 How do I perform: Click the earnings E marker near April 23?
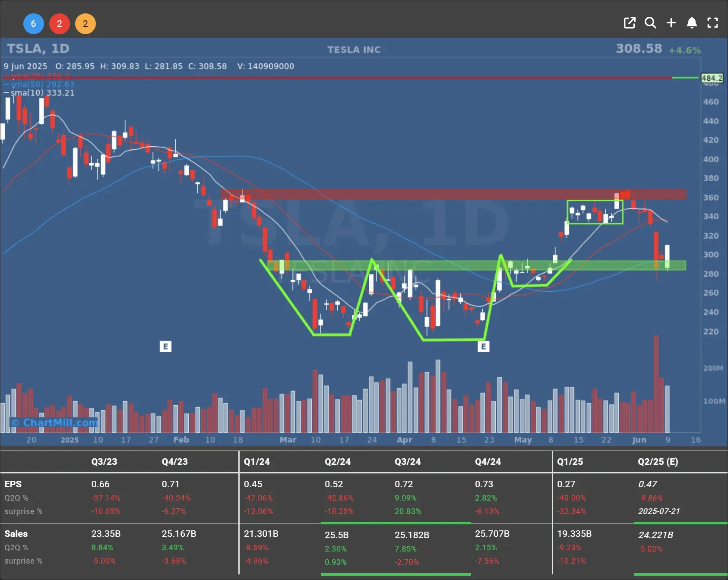(x=484, y=346)
